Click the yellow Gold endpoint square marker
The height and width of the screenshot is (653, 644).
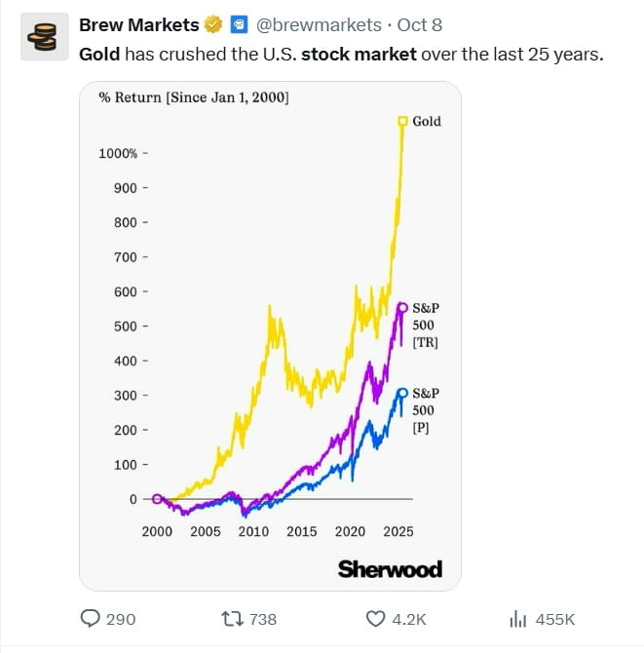pos(401,121)
